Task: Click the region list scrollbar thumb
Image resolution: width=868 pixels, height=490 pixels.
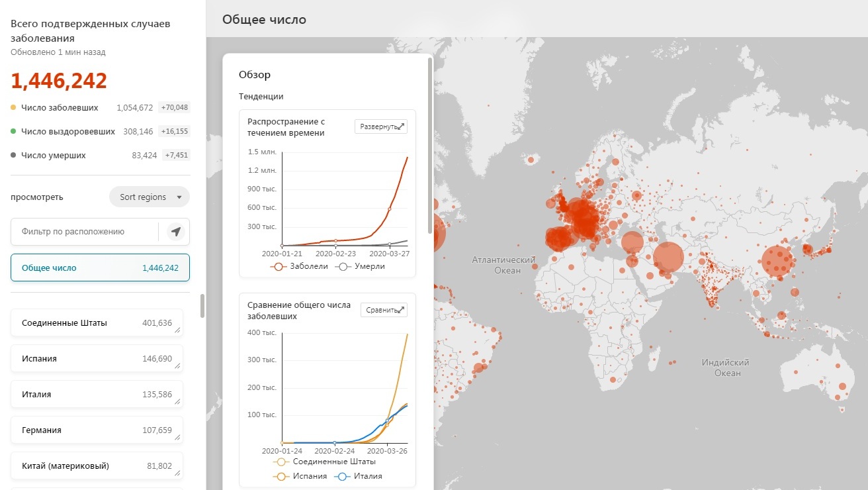Action: (x=202, y=305)
